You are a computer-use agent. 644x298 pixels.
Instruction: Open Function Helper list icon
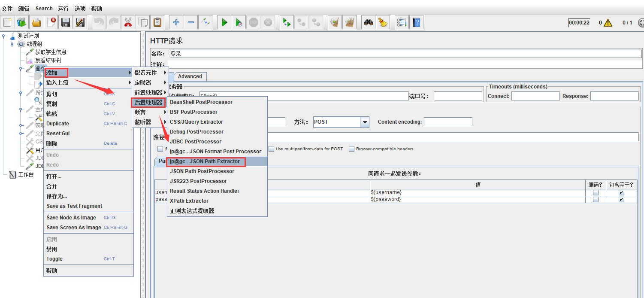point(402,22)
